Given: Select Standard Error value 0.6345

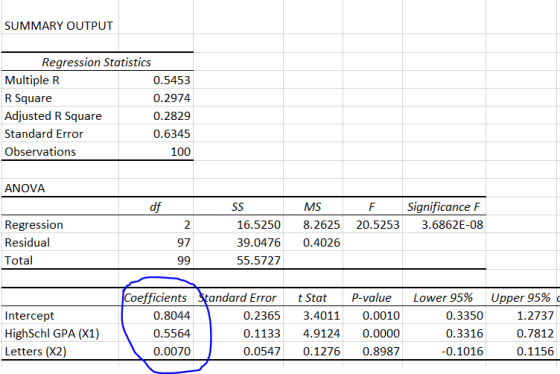Looking at the screenshot, I should (x=172, y=134).
